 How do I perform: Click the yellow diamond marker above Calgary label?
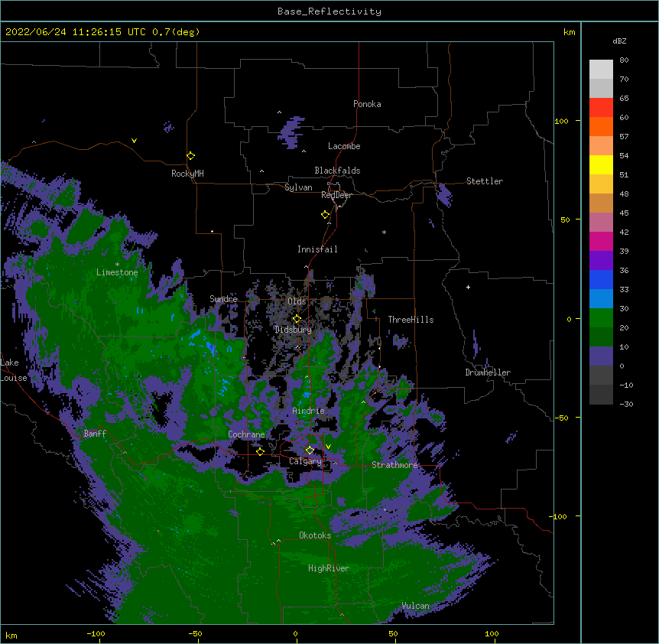(x=310, y=450)
